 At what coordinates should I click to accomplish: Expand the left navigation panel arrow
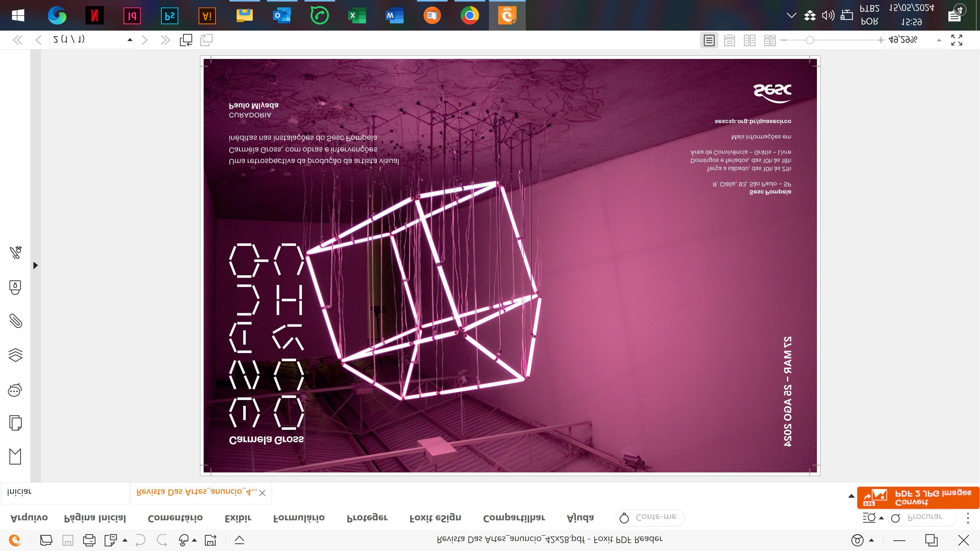click(35, 265)
